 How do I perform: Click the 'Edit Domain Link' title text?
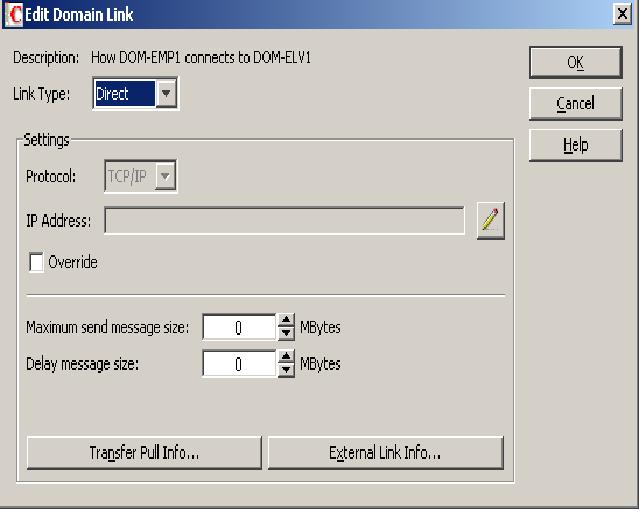coord(79,15)
